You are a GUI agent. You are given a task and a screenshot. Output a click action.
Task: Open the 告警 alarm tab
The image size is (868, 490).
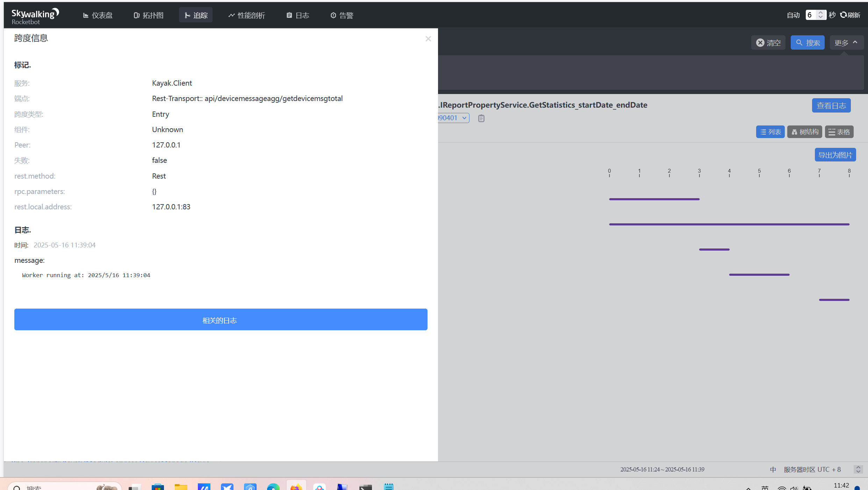tap(342, 15)
